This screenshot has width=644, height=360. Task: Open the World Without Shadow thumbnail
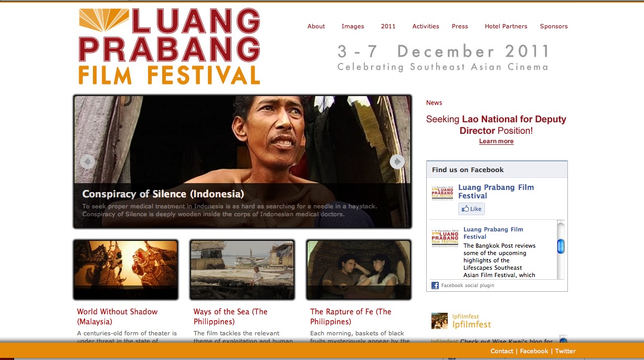click(x=126, y=270)
